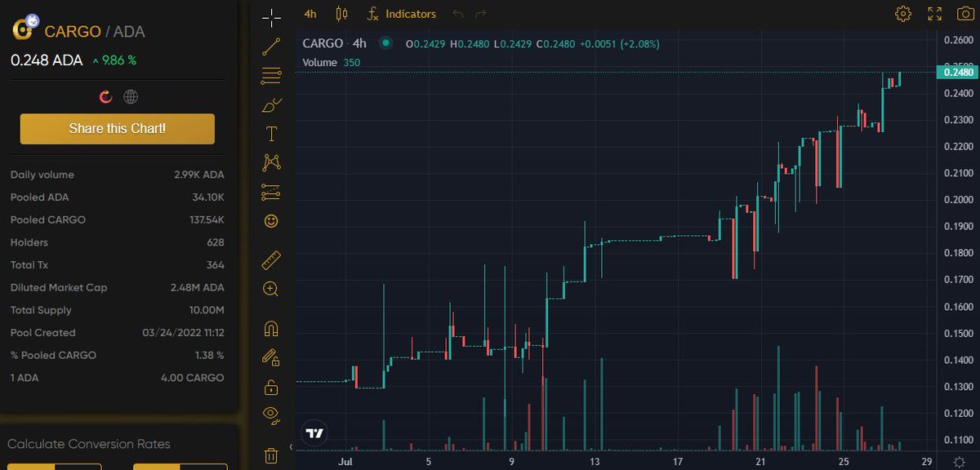This screenshot has height=470, width=980.
Task: Click the Holders count 628
Action: coord(216,242)
